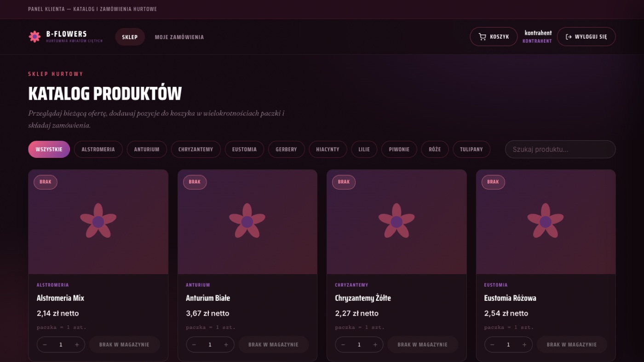The height and width of the screenshot is (362, 644).
Task: Click the Eustomia category label on card
Action: point(496,285)
